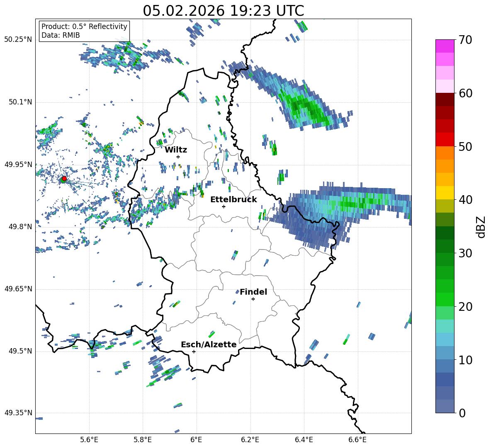Click the 49.35°N latitude label
Screen dimensions: 491x448
pos(18,413)
